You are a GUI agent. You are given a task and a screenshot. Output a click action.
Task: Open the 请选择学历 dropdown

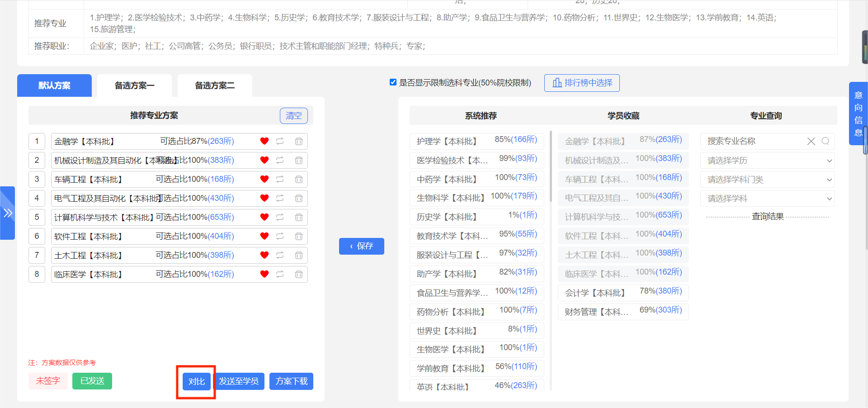coord(767,161)
